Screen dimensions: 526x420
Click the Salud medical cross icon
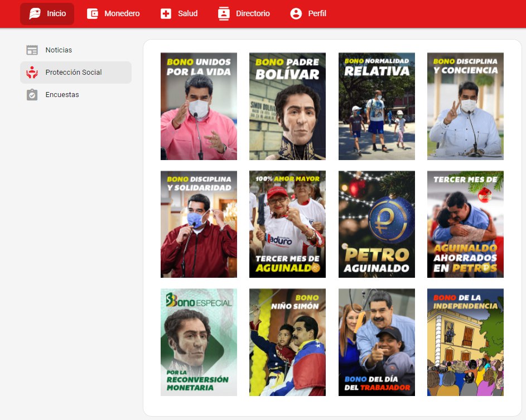click(166, 14)
